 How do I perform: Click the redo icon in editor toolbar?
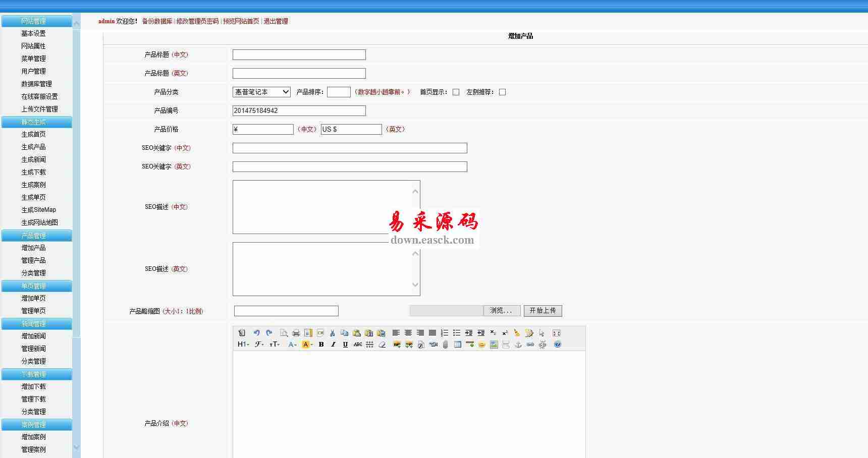pyautogui.click(x=269, y=333)
